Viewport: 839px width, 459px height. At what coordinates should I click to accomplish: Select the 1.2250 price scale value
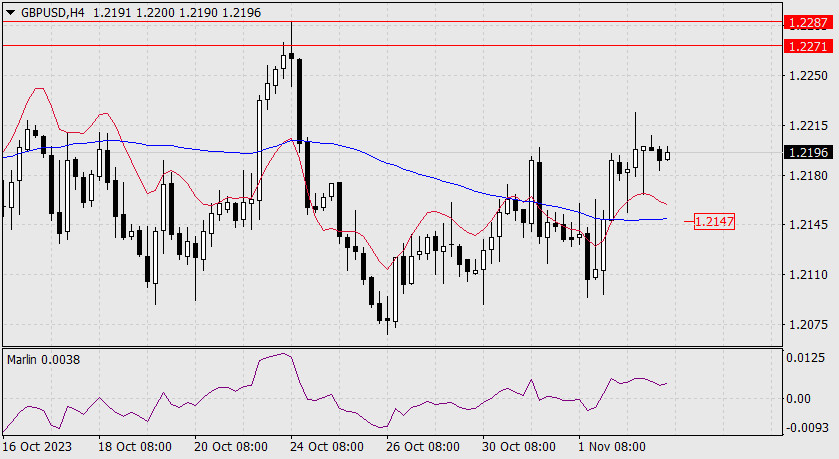(809, 75)
